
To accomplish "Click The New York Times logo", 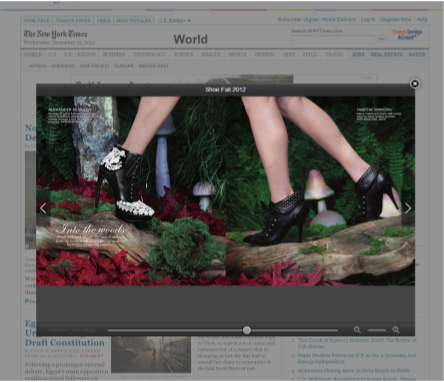I will click(55, 34).
